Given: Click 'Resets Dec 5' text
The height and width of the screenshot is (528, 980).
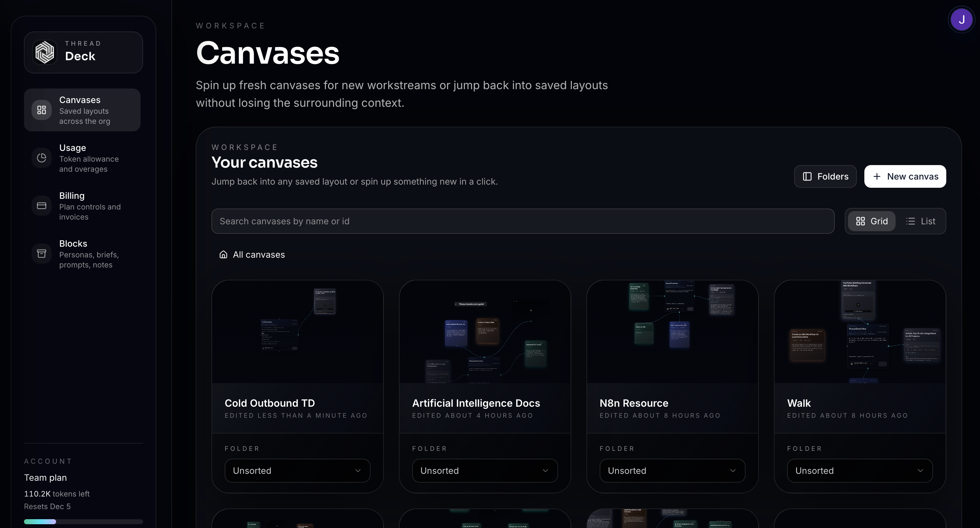Looking at the screenshot, I should point(47,506).
